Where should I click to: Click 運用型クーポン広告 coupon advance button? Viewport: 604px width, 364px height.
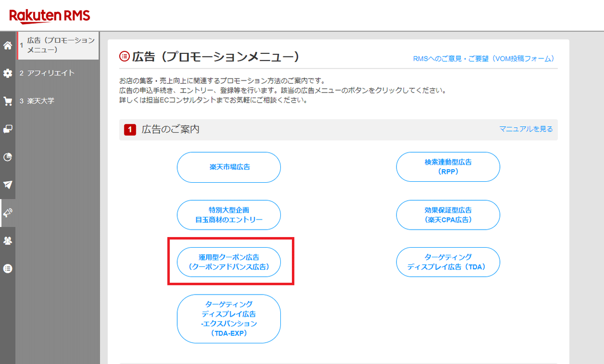(229, 262)
